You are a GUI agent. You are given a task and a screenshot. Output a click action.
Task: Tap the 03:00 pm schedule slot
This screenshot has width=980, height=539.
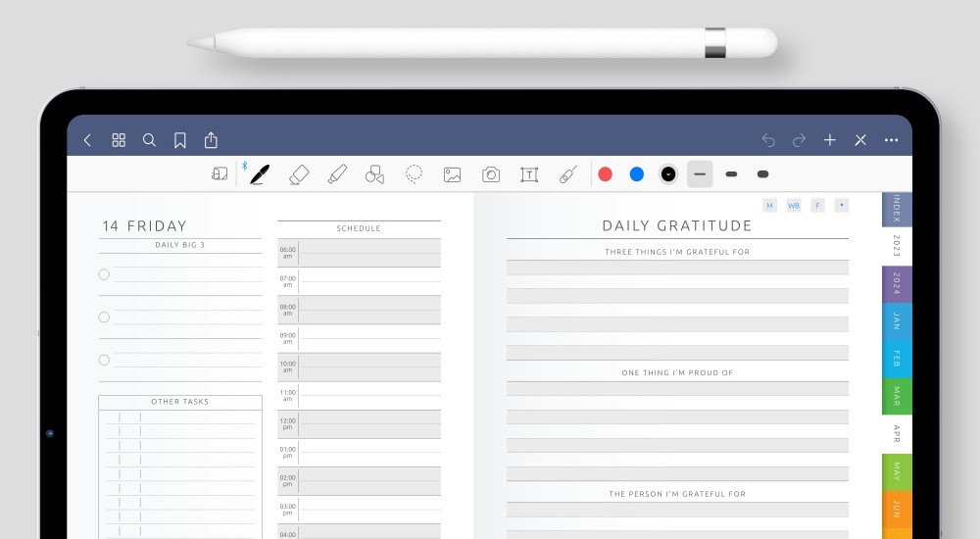(360, 510)
